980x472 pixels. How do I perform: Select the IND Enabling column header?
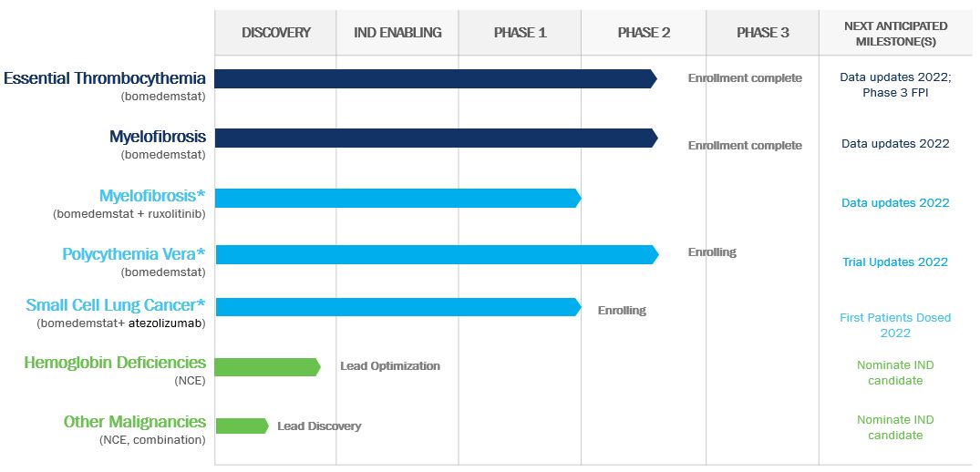point(397,33)
